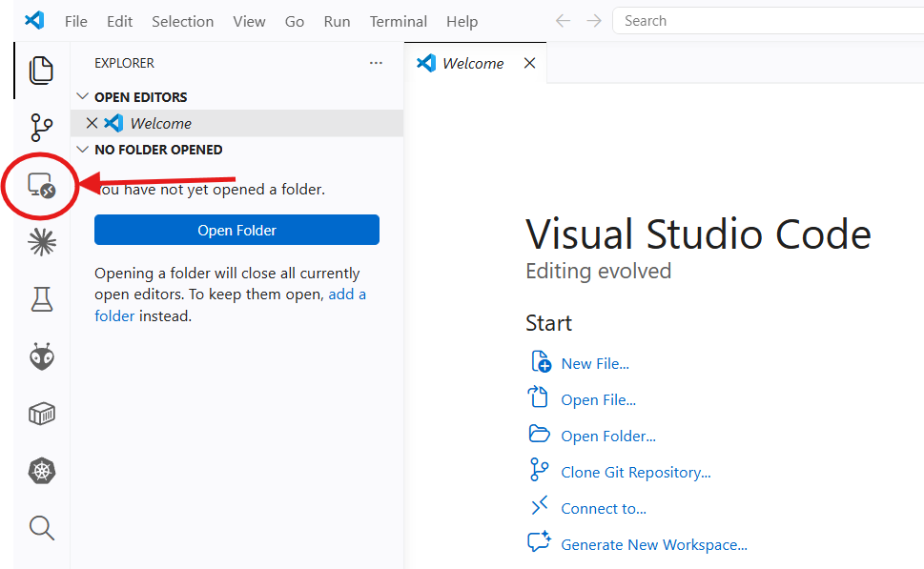Click the Clone Git Repository icon
The width and height of the screenshot is (924, 569).
pyautogui.click(x=539, y=470)
